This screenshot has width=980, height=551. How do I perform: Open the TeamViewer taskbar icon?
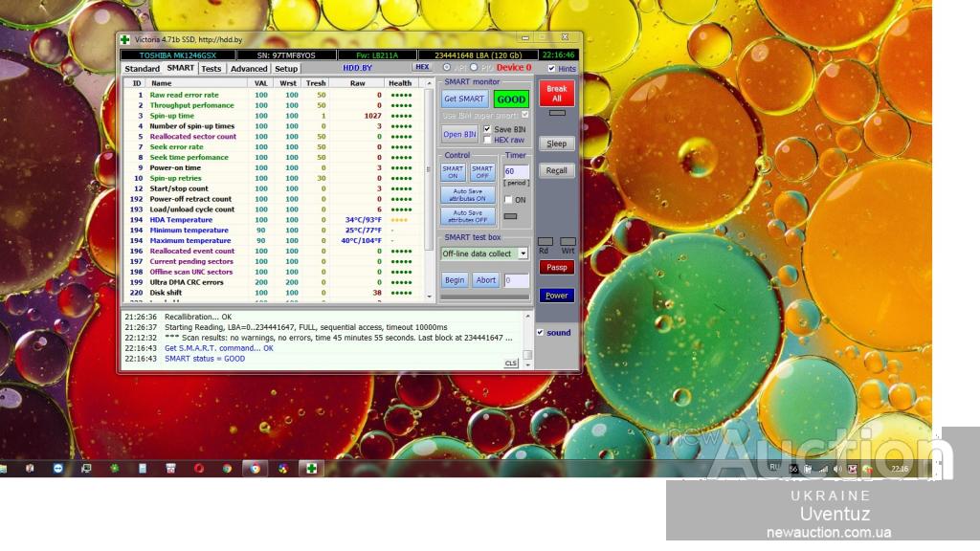click(x=58, y=468)
